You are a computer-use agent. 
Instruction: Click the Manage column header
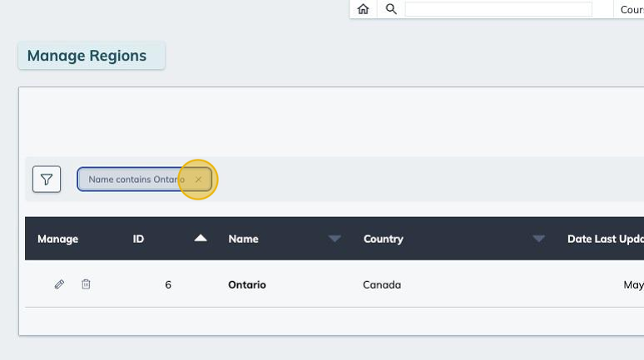[58, 239]
